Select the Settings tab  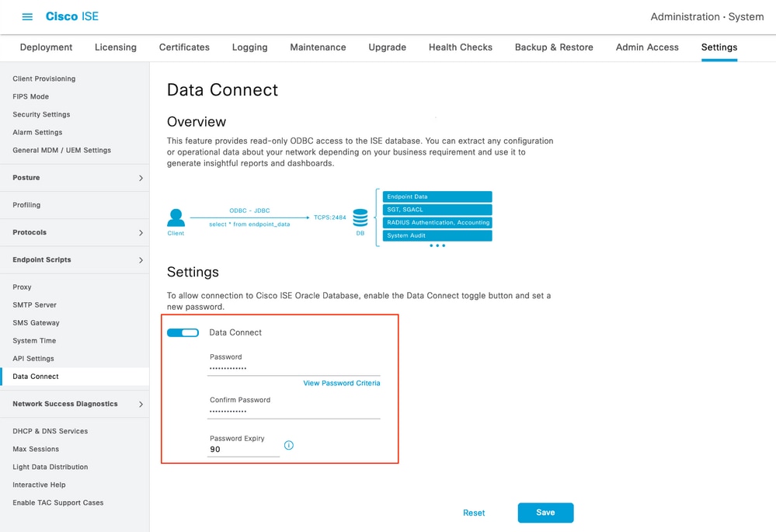(719, 47)
